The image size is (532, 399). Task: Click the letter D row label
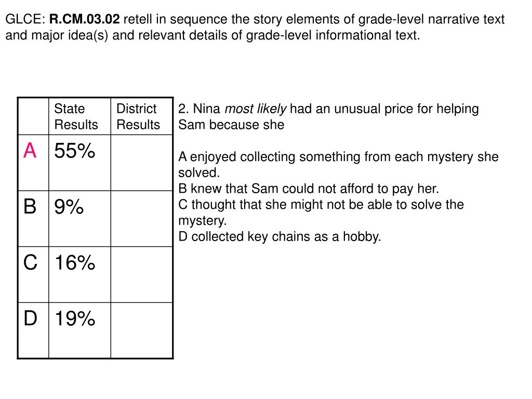pyautogui.click(x=30, y=318)
